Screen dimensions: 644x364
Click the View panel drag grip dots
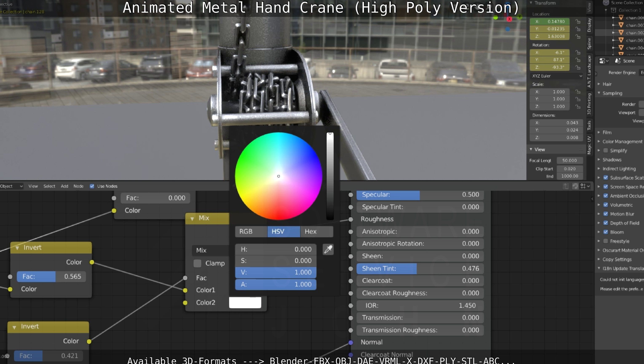(581, 150)
